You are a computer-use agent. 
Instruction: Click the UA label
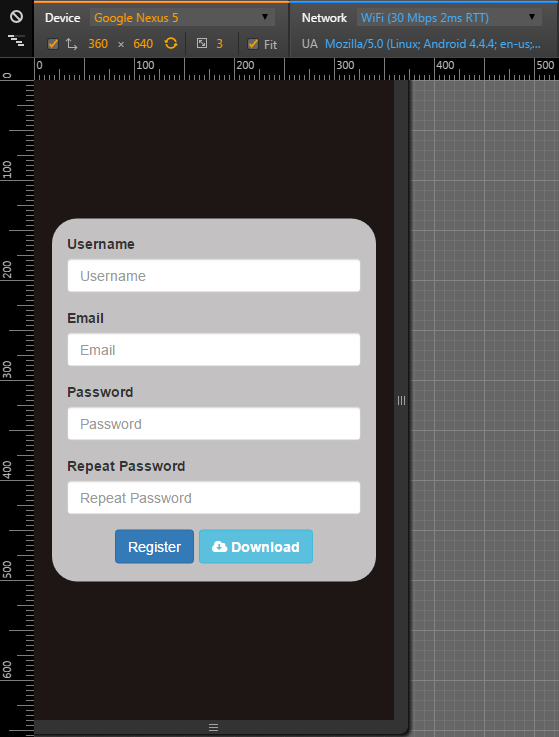pyautogui.click(x=309, y=44)
